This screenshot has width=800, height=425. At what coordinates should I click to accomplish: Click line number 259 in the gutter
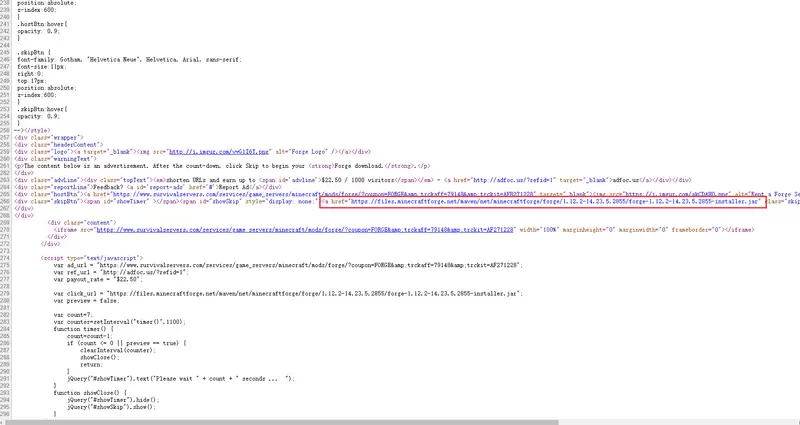[x=5, y=152]
